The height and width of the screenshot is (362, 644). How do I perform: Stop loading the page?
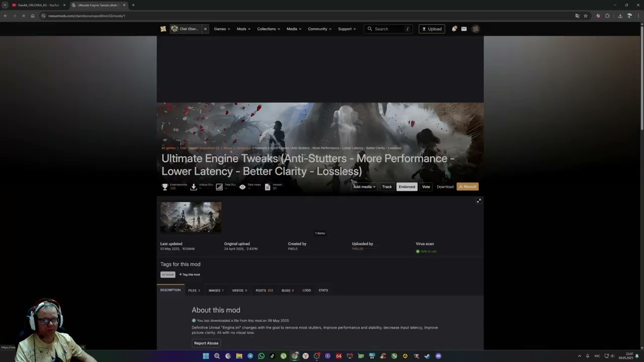click(x=24, y=16)
